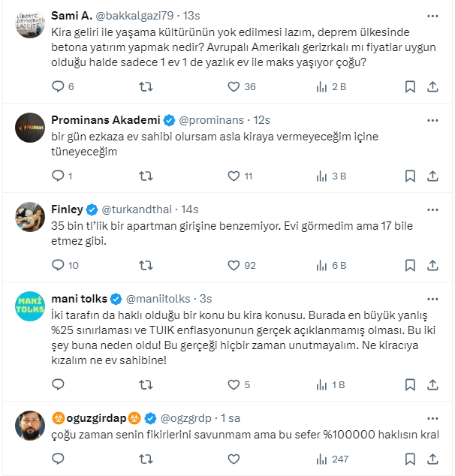
Task: Bookmark mani tolks' tweet
Action: pos(410,385)
